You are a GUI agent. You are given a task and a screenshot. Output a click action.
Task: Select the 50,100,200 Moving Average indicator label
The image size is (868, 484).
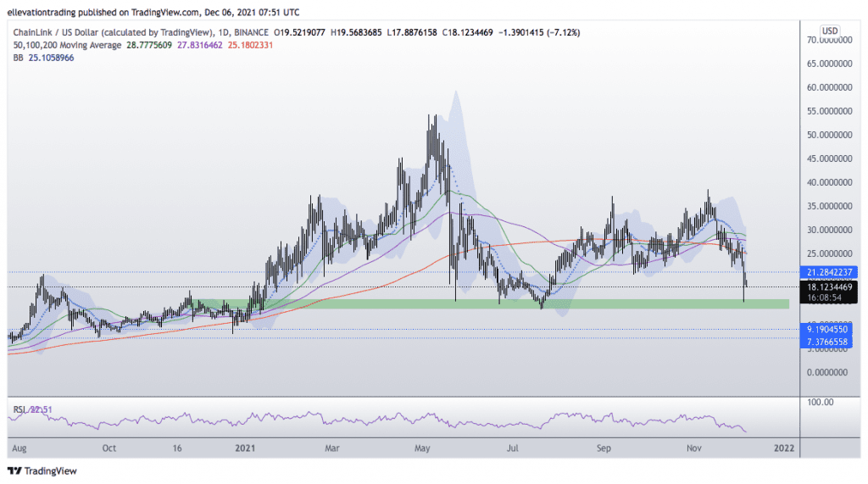point(67,45)
